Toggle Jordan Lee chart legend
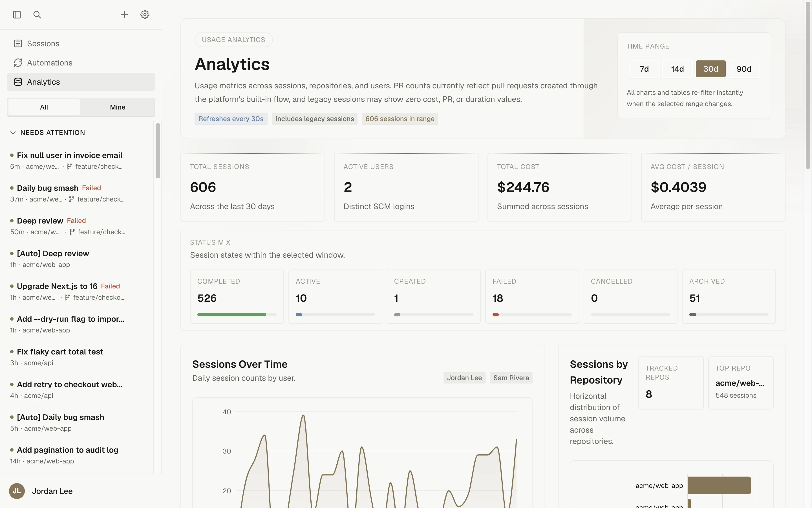 coord(464,378)
